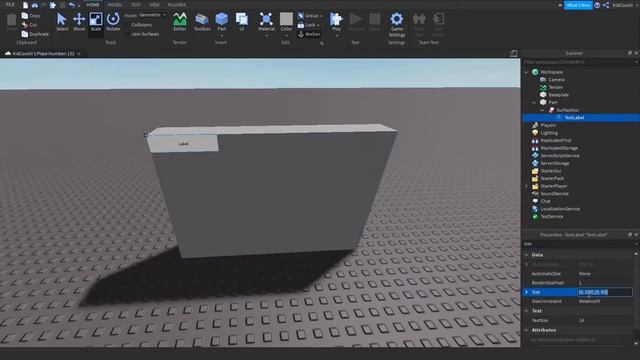Click the share icon near the username
This screenshot has width=640, height=360.
click(606, 5)
